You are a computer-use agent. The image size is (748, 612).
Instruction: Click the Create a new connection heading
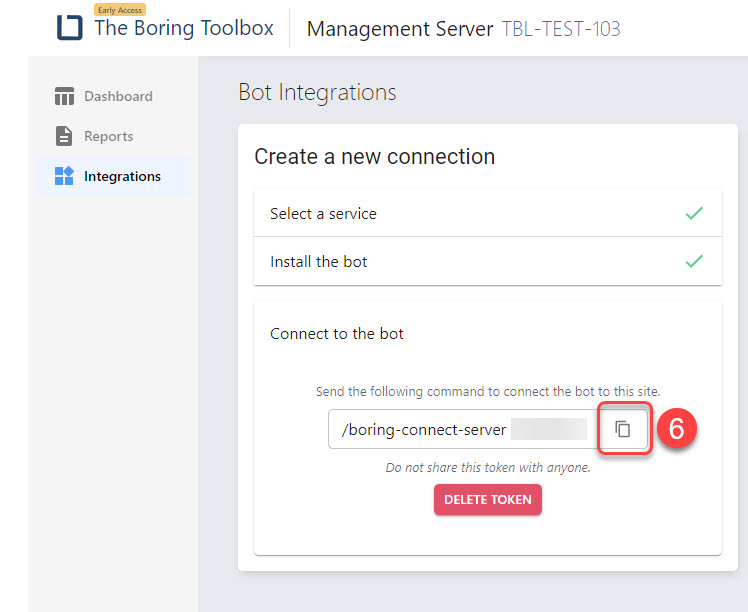point(374,156)
